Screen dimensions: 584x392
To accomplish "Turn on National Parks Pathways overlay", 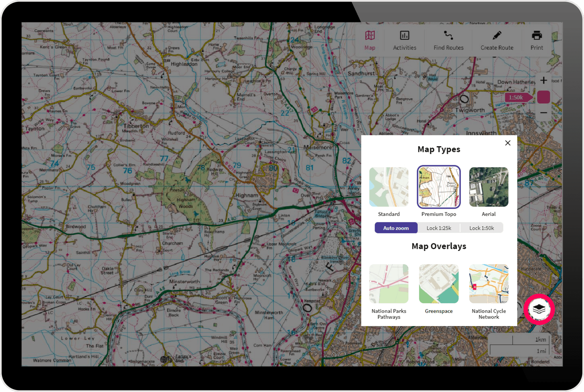I will 389,284.
